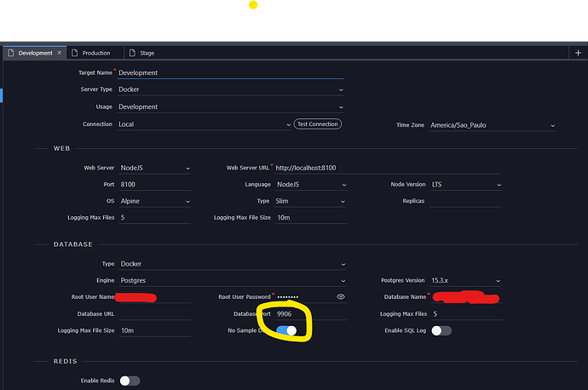Click the web Port field 8100
Image resolution: width=588 pixels, height=390 pixels.
pos(155,184)
